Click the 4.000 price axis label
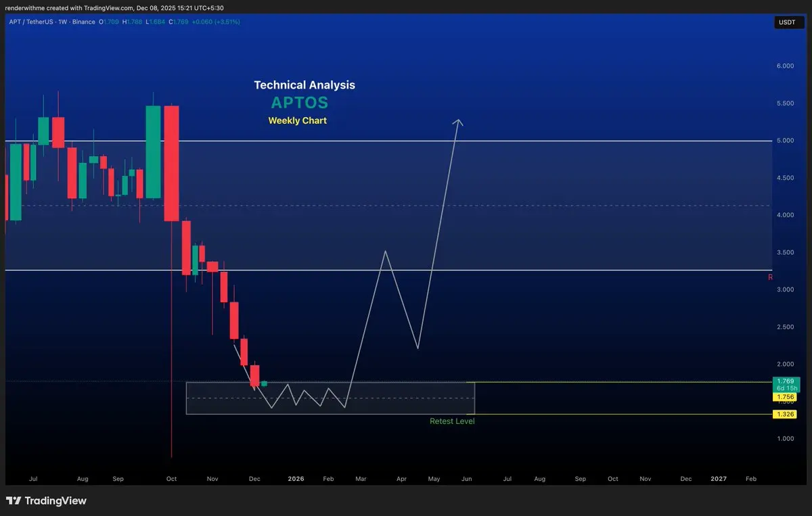 (x=784, y=215)
